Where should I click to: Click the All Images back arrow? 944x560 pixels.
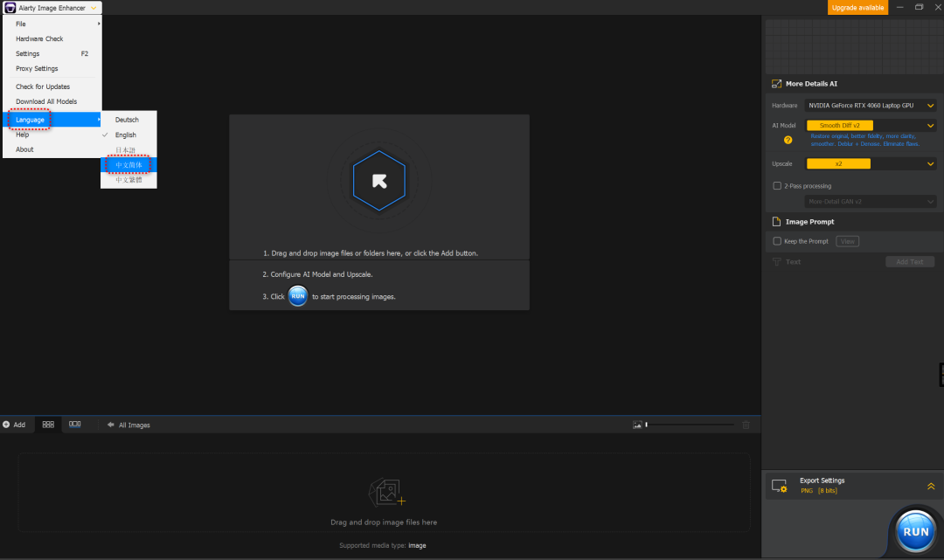(111, 425)
